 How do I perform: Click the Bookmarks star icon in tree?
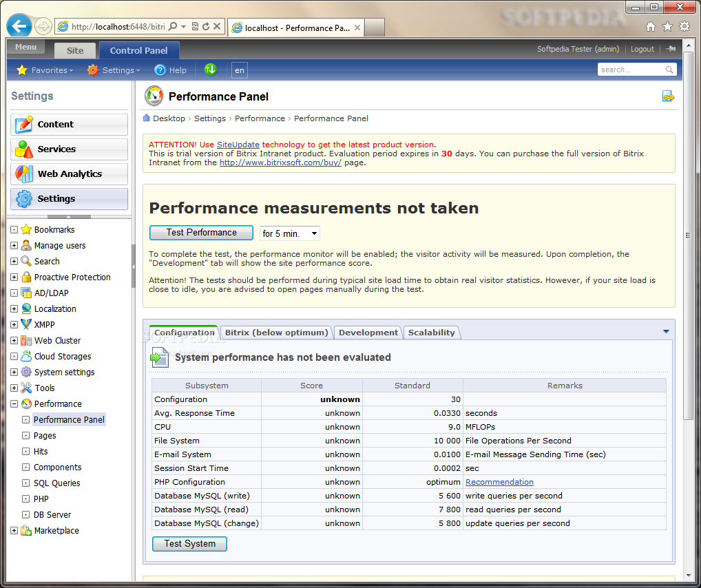point(26,229)
